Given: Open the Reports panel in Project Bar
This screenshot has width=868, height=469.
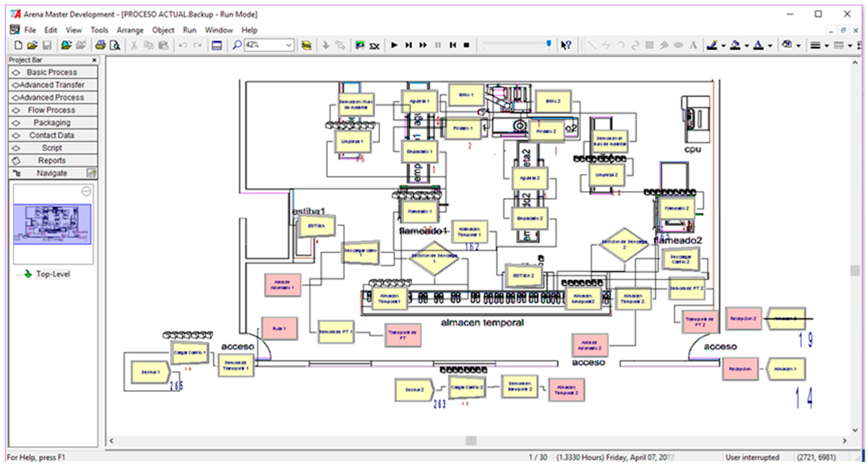Looking at the screenshot, I should 53,160.
